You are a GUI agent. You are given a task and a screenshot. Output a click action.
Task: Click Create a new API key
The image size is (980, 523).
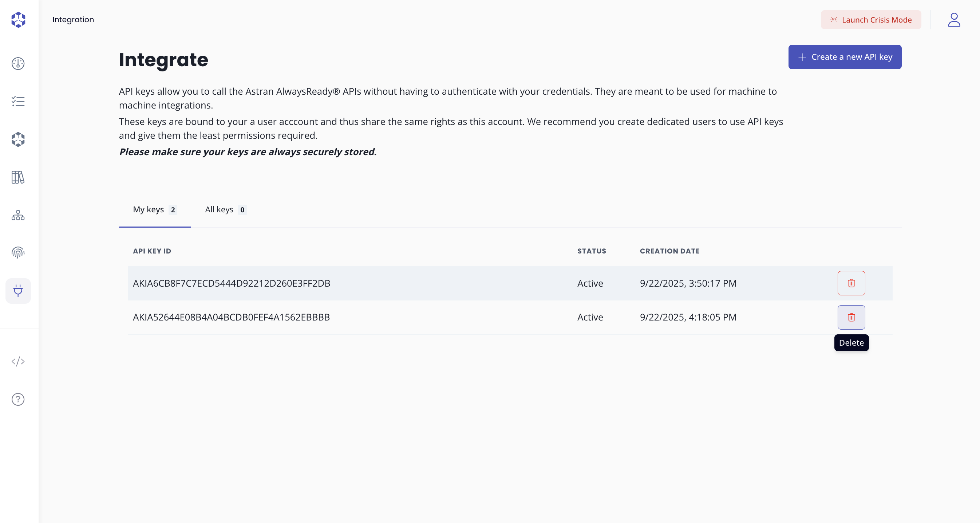tap(845, 57)
